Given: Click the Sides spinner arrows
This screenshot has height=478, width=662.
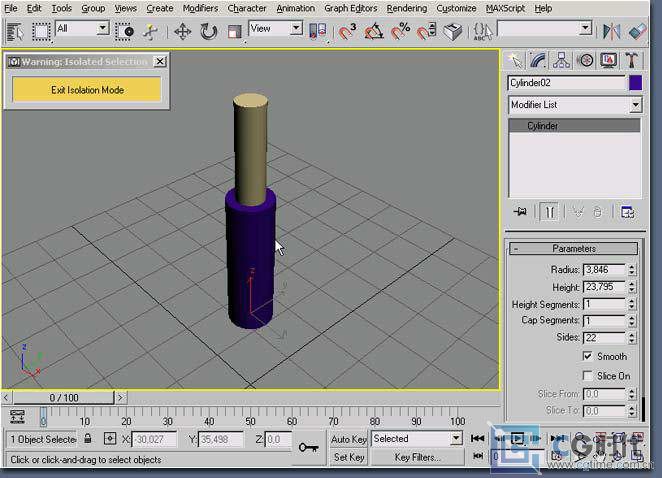Looking at the screenshot, I should click(632, 338).
